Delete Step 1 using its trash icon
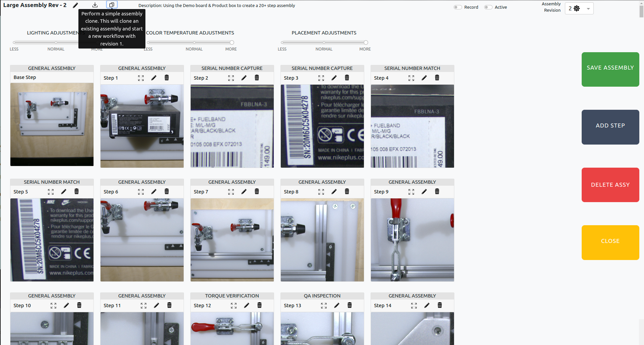644x345 pixels. (x=167, y=78)
